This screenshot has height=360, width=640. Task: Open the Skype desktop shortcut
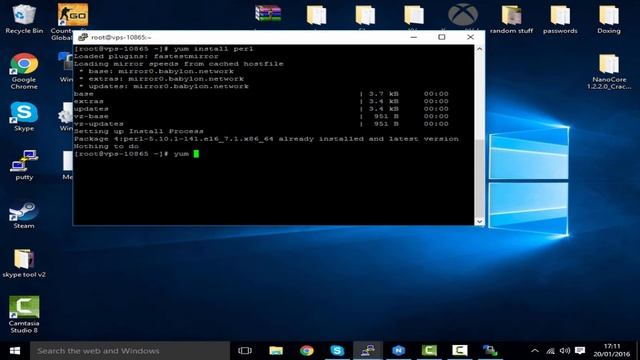(24, 116)
